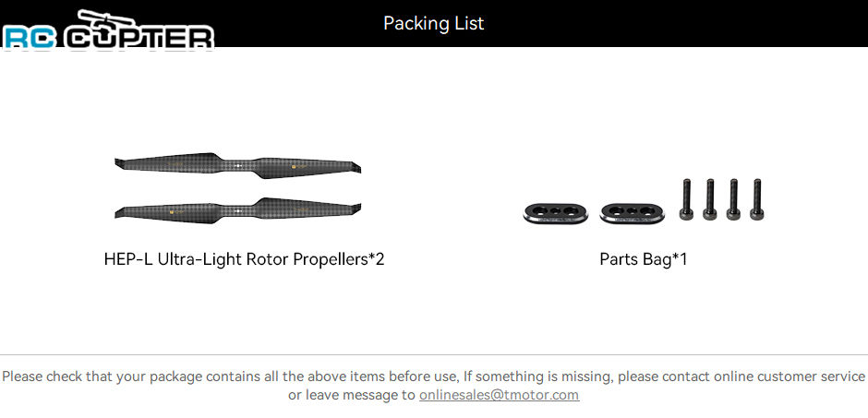Click the black header bar

tap(434, 23)
